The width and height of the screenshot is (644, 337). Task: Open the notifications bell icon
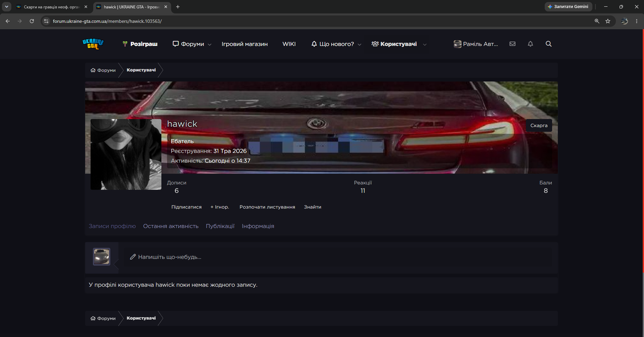pyautogui.click(x=530, y=44)
